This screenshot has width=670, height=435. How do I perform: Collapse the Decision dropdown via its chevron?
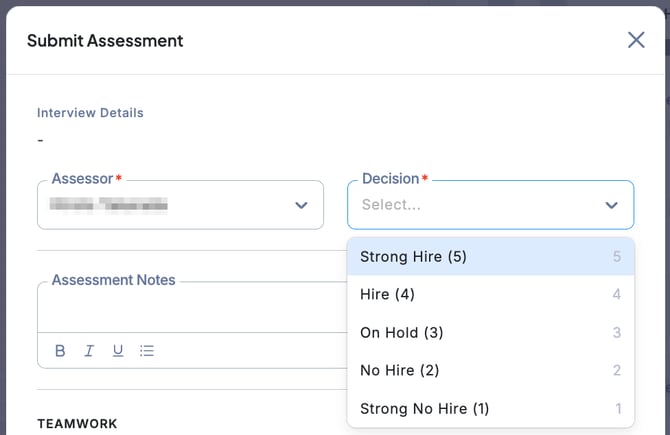(x=611, y=205)
